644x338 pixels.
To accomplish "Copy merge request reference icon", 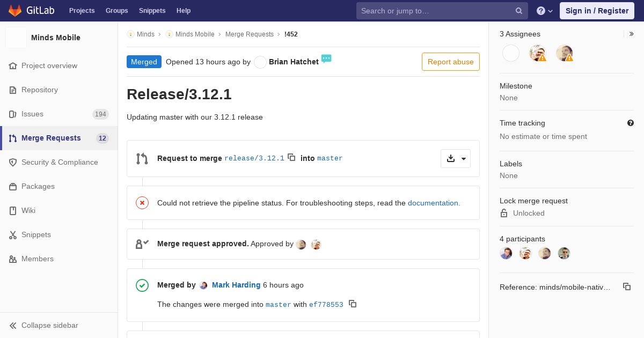I will [x=627, y=286].
